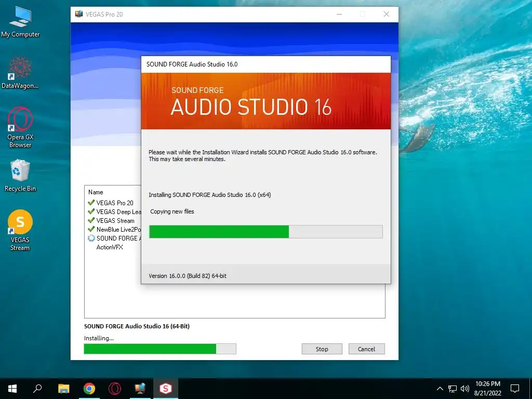Click the taskbar search magnifier
Image resolution: width=532 pixels, height=399 pixels.
[37, 389]
